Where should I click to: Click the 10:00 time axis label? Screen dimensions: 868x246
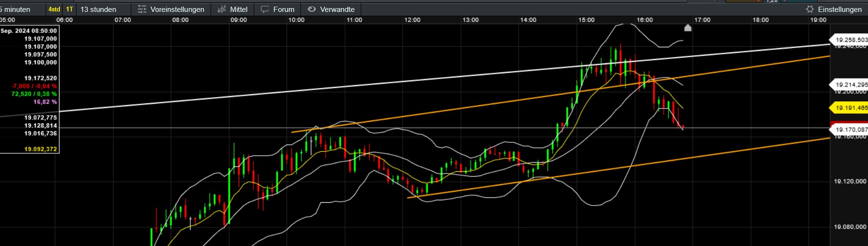tap(297, 20)
